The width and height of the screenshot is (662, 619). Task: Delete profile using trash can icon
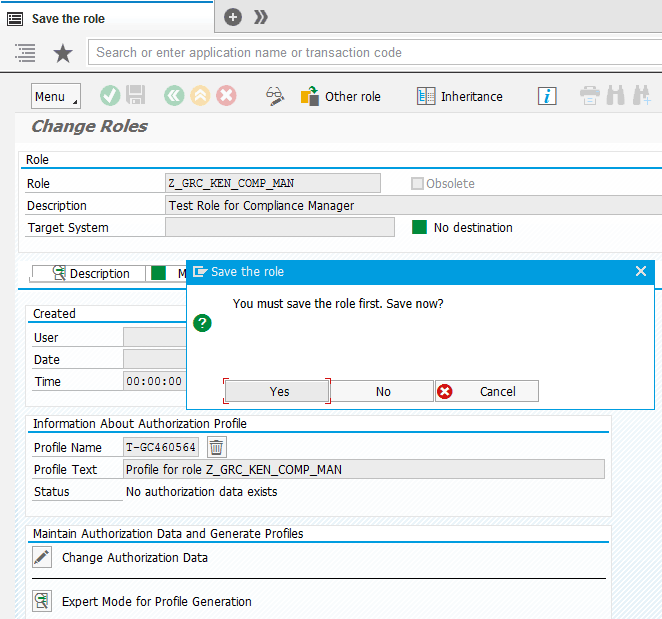point(217,447)
